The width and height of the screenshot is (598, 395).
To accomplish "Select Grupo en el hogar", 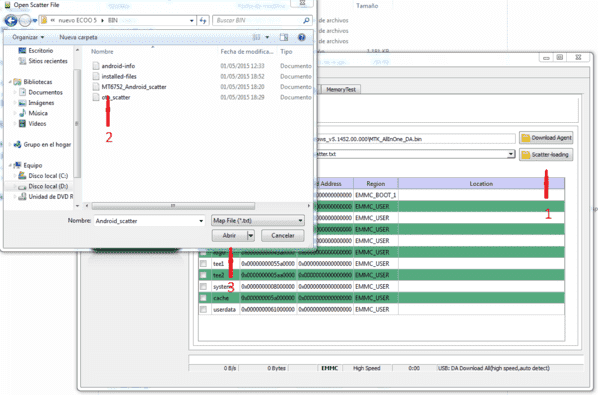I will [x=47, y=145].
